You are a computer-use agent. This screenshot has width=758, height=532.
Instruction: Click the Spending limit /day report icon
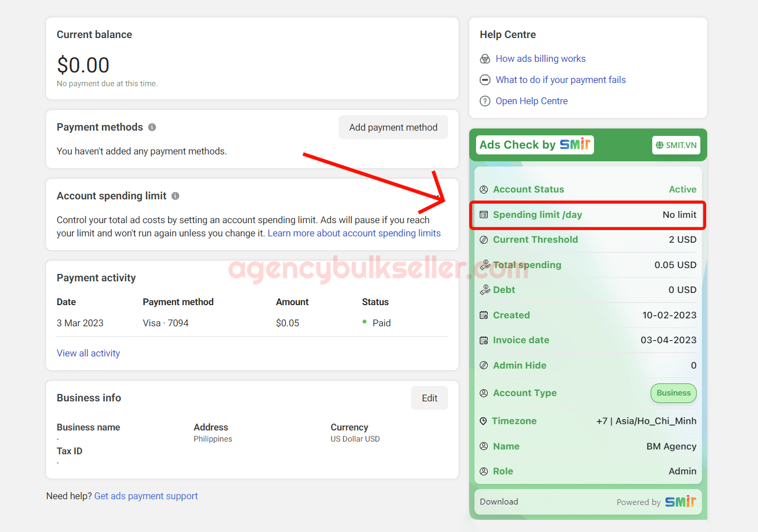(x=485, y=215)
